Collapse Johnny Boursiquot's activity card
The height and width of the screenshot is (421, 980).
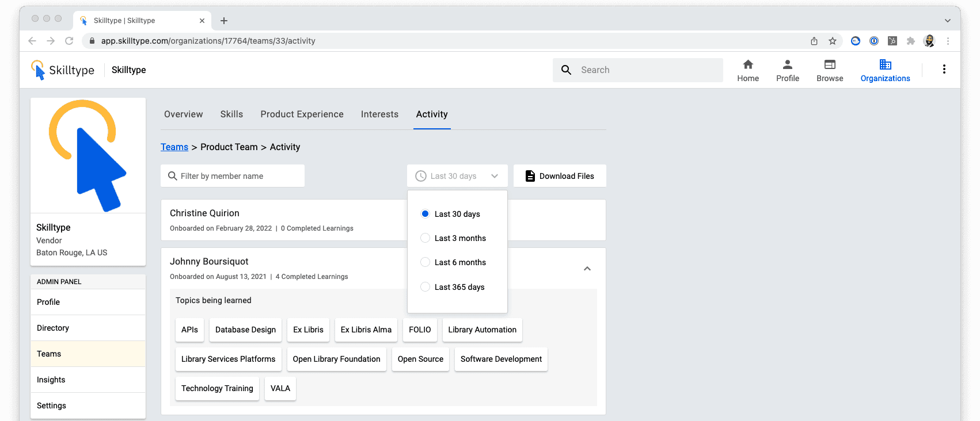coord(587,269)
